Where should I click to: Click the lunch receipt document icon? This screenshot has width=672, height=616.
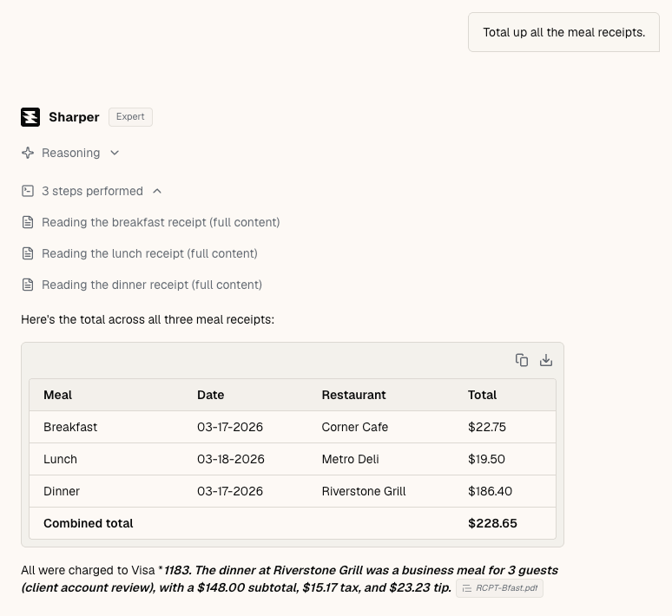(28, 253)
